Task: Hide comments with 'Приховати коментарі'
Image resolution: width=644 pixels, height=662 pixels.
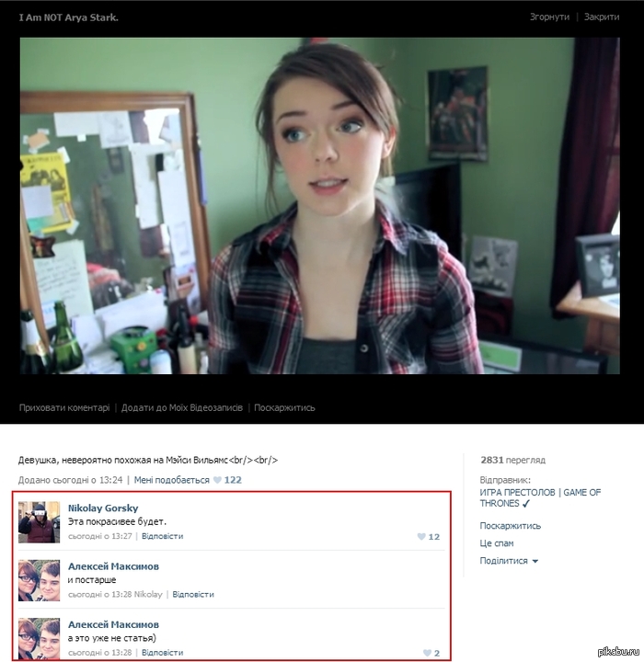Action: 64,407
